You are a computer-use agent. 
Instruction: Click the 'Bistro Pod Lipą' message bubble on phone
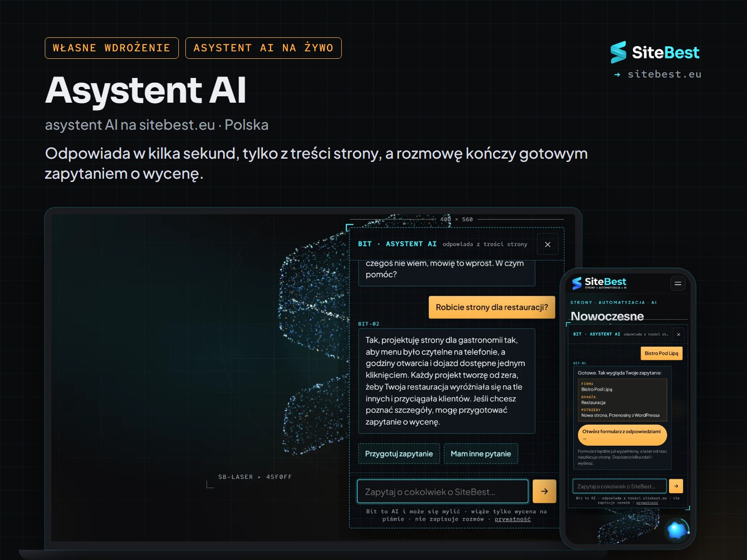tap(662, 353)
